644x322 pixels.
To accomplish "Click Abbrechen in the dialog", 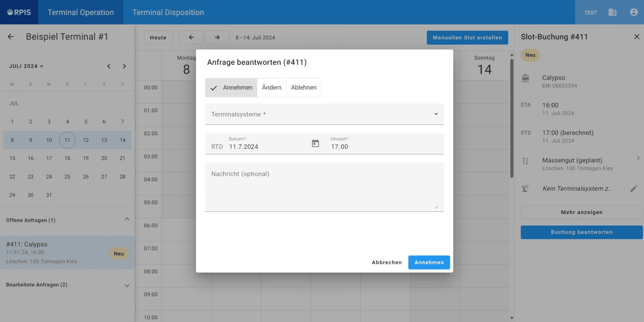I will [387, 262].
